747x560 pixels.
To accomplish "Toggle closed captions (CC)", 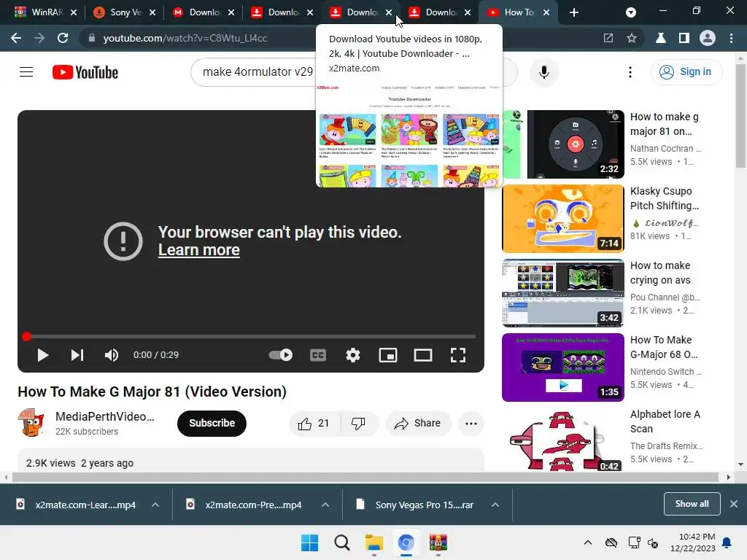I will click(x=318, y=355).
